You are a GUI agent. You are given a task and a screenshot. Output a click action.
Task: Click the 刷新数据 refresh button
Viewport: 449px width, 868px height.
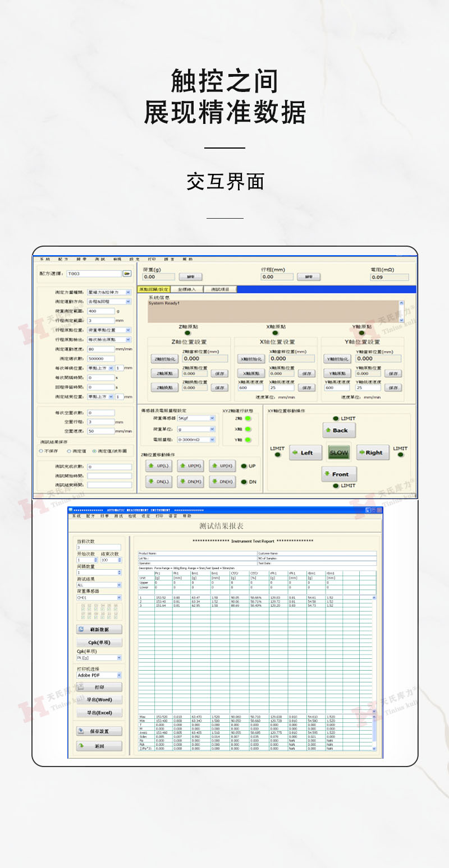coord(99,630)
